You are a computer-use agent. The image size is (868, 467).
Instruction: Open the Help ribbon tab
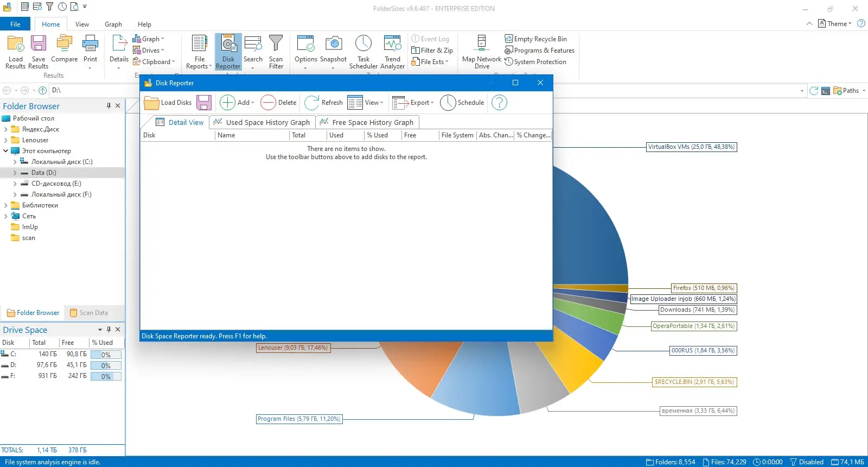pos(144,24)
